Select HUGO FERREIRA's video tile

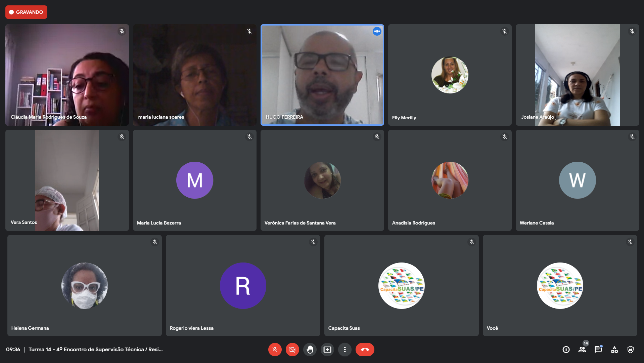point(322,75)
